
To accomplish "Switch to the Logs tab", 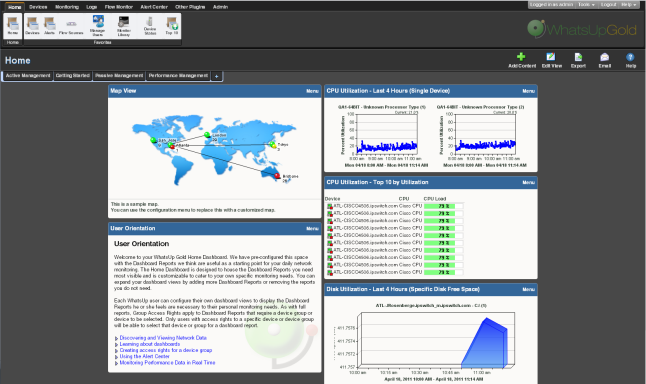I will [91, 7].
